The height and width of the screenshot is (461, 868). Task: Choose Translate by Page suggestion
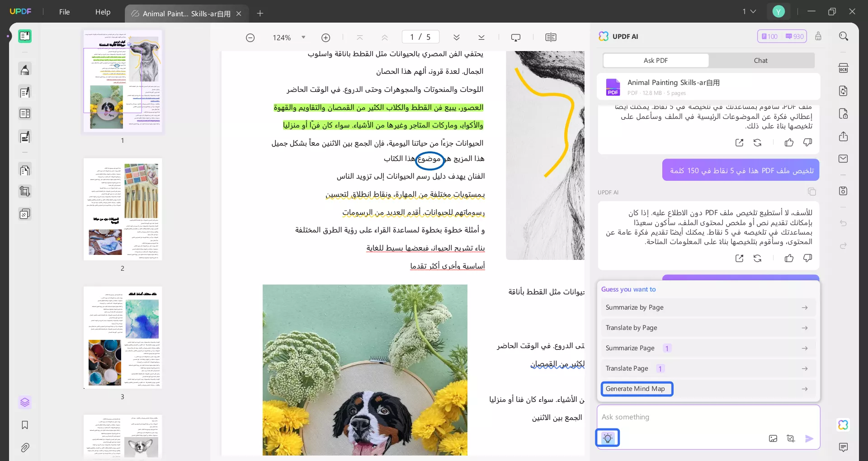[708, 328]
